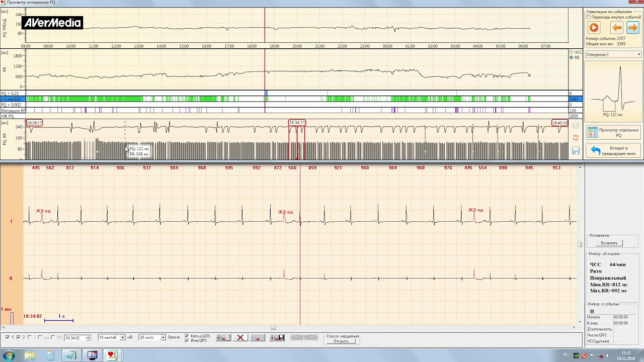Click the 18:34:11 timeline marker
This screenshot has height=362, width=644.
(x=297, y=123)
